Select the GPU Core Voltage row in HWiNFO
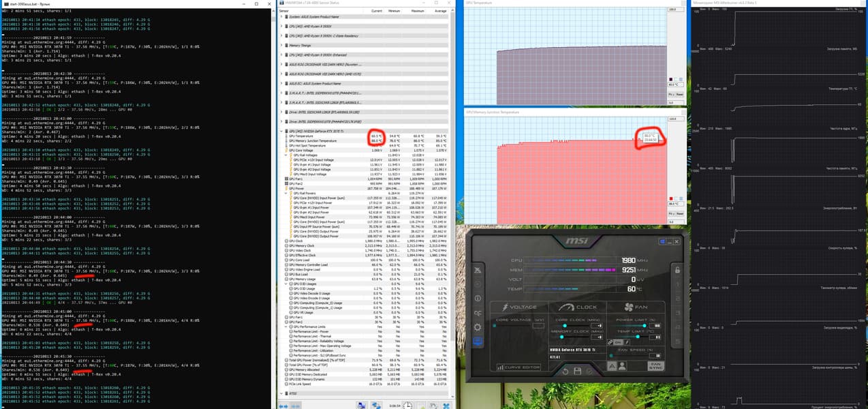The image size is (868, 409). [x=365, y=150]
